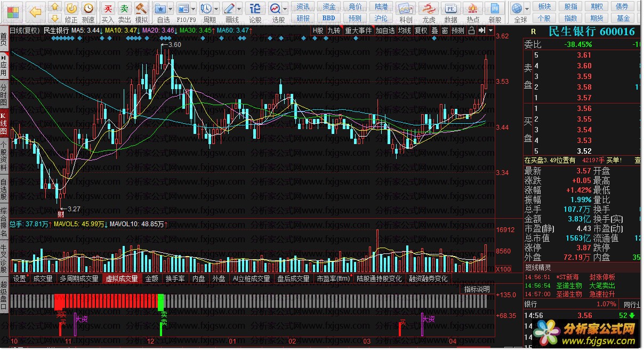
Task: Toggle the 重大事件 major events markers
Action: tap(358, 30)
